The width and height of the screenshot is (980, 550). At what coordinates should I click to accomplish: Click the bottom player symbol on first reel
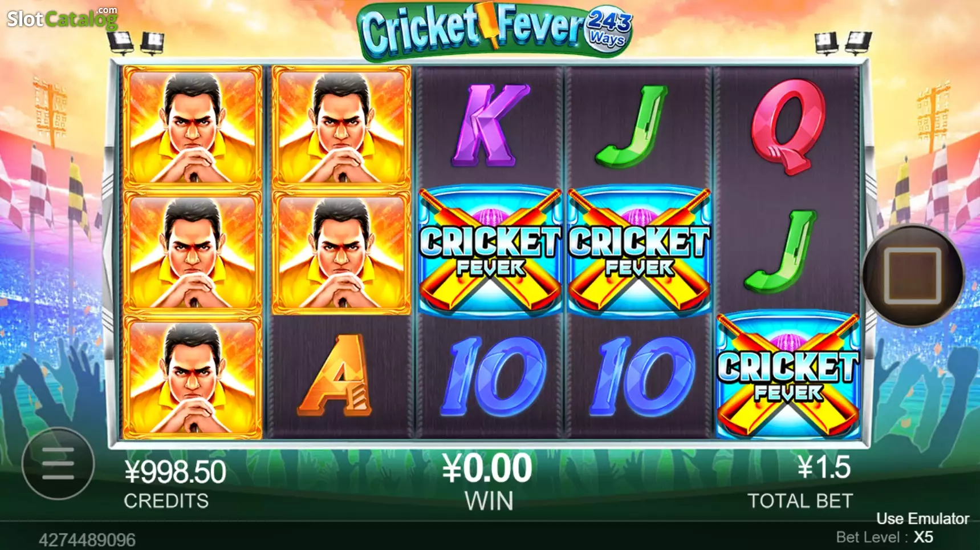[x=193, y=377]
